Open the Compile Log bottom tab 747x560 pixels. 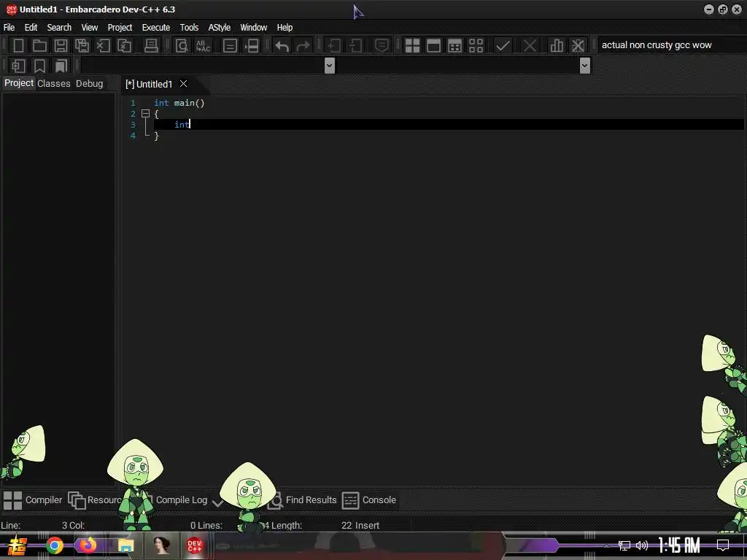pos(182,500)
